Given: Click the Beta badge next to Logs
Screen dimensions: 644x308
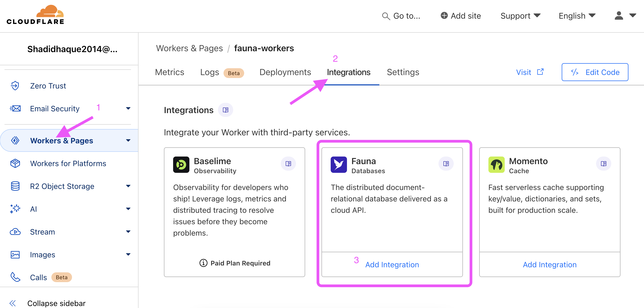Looking at the screenshot, I should tap(234, 73).
